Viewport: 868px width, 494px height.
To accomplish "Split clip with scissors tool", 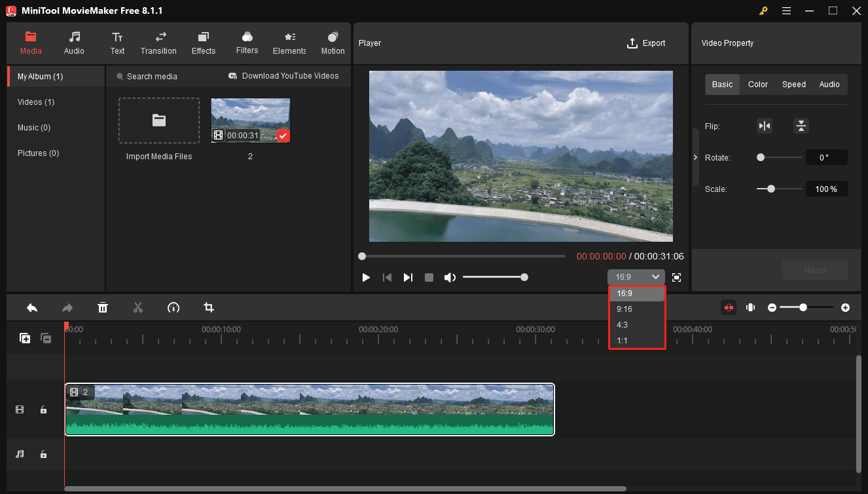I will 138,307.
